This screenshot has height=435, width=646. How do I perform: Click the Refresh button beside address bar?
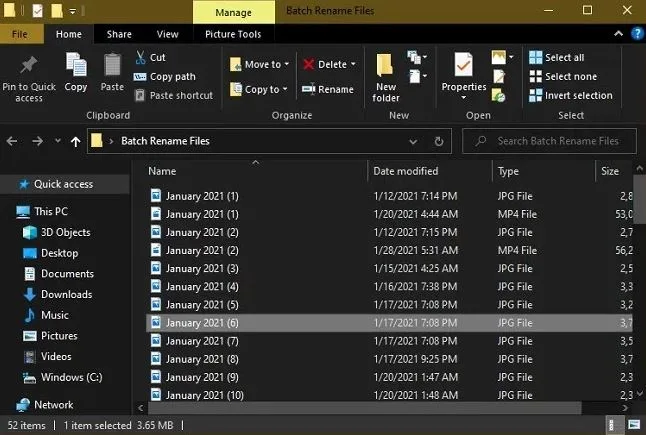439,141
